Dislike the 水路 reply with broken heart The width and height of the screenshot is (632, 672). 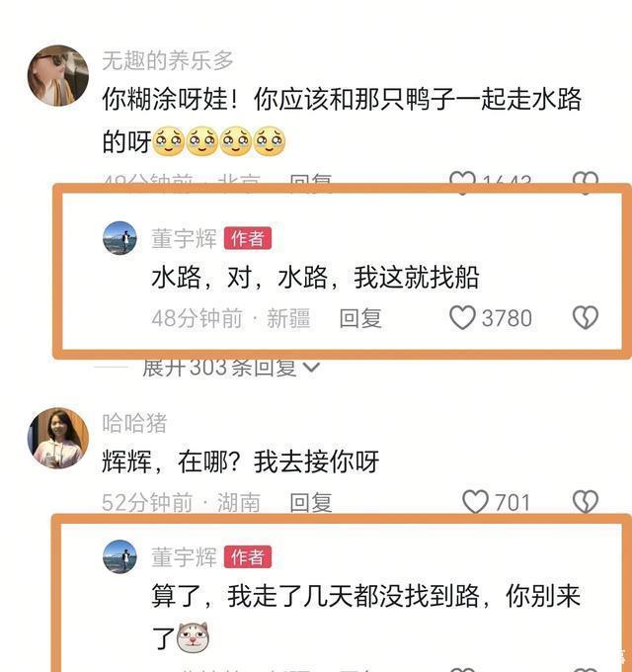coord(586,317)
